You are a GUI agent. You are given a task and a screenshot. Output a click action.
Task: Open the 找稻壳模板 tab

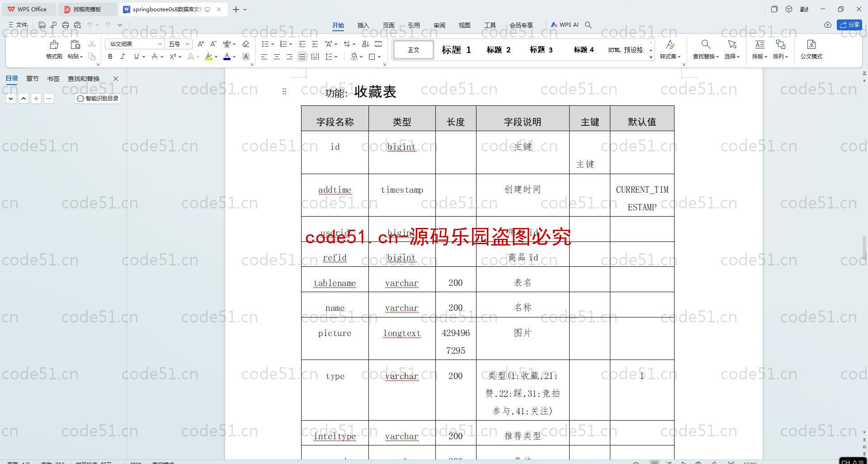tap(88, 9)
